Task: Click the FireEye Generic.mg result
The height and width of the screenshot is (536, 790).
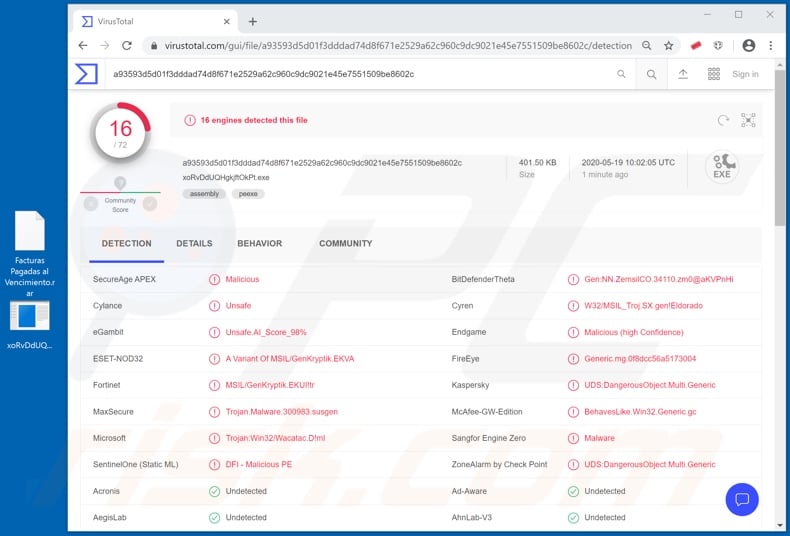Action: pos(640,359)
